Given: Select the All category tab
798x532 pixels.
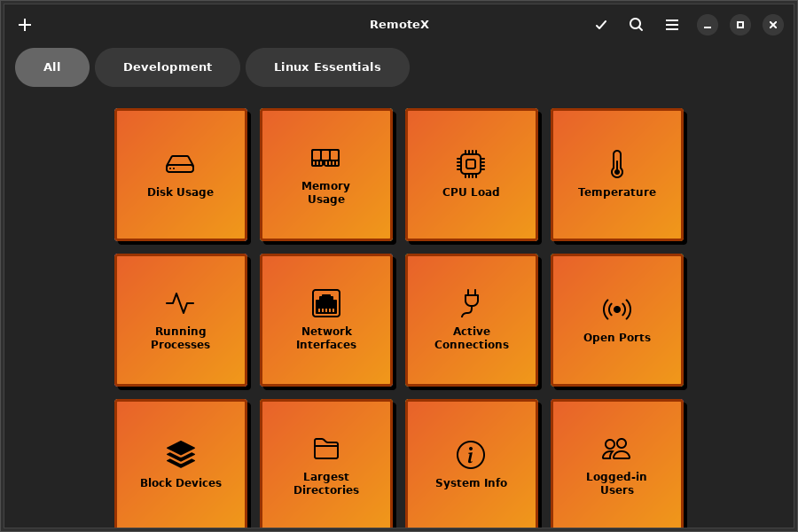Looking at the screenshot, I should (52, 67).
